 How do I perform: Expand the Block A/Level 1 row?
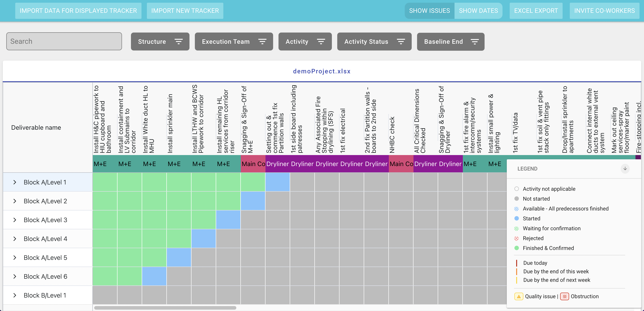tap(14, 182)
